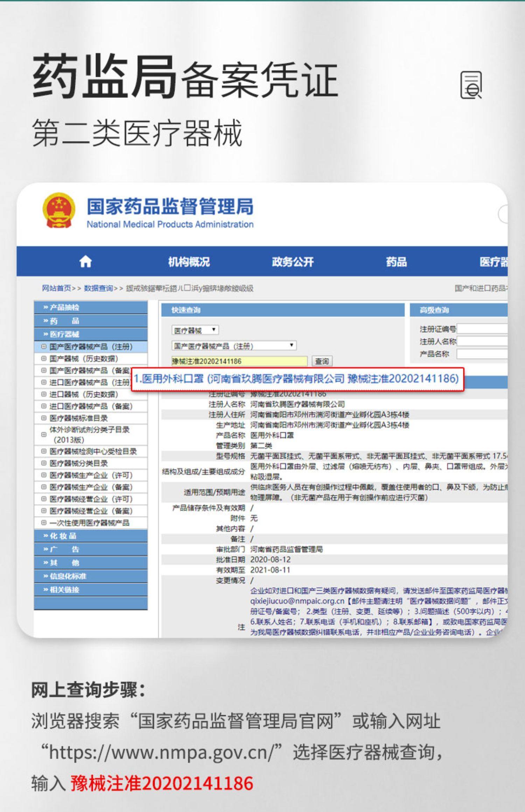Click the 查询 search button
Image resolution: width=525 pixels, height=812 pixels.
(322, 361)
